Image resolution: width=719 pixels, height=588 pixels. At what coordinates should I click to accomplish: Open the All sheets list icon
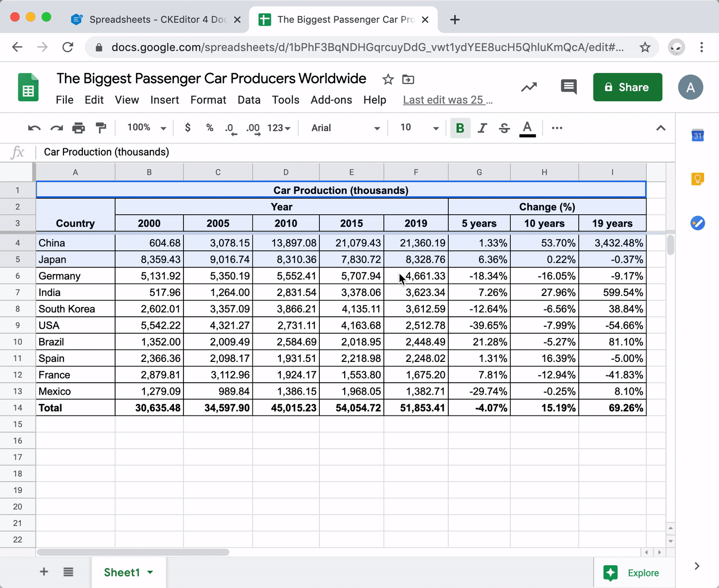(68, 572)
